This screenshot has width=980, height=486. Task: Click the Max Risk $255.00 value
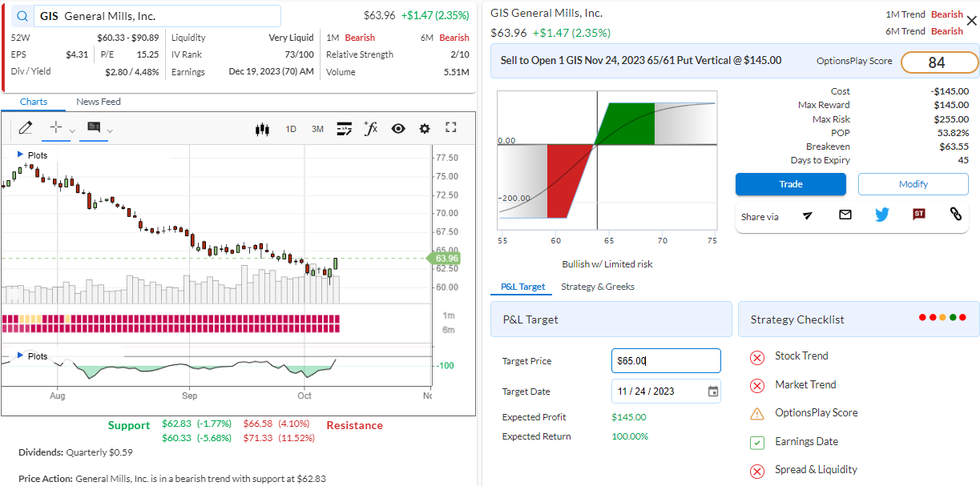click(x=951, y=119)
